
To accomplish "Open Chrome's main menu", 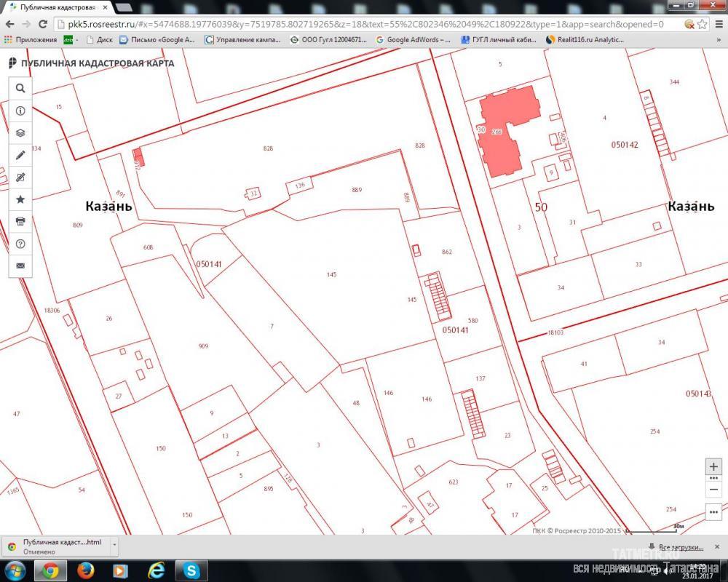I will (x=719, y=24).
